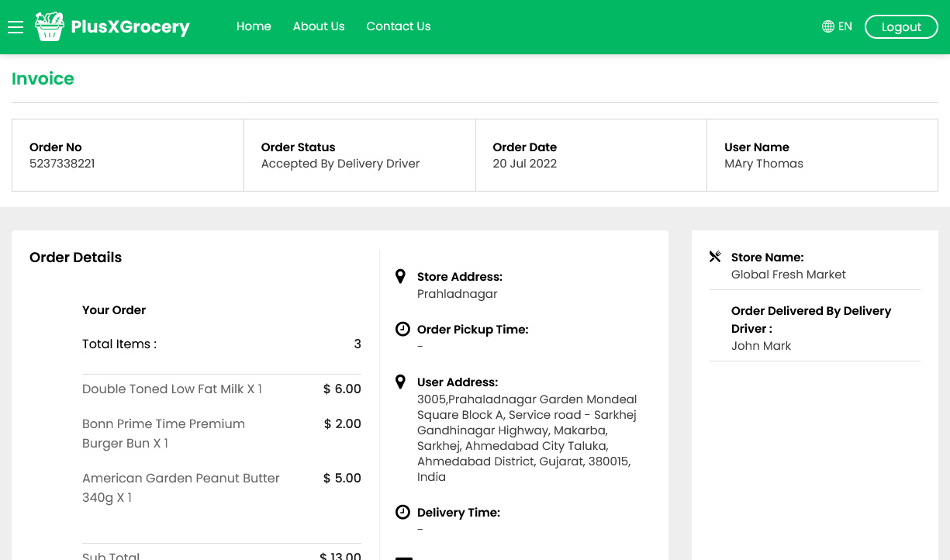Viewport: 950px width, 560px height.
Task: Select order number 5237338221
Action: pos(62,164)
